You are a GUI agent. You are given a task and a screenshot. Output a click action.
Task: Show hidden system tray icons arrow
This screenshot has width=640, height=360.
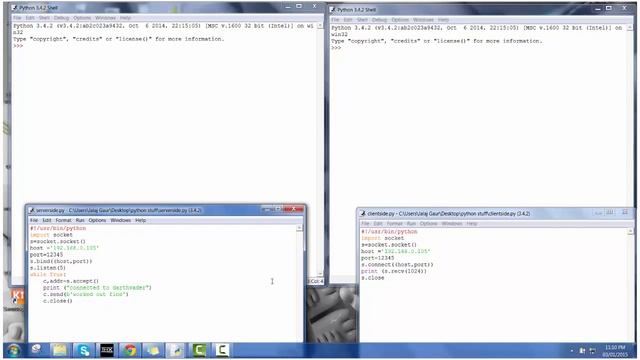click(x=571, y=351)
